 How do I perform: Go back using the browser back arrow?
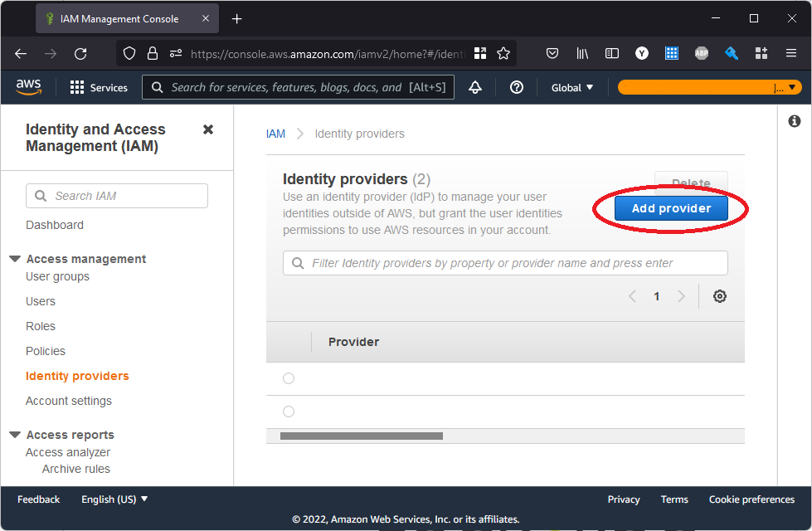coord(21,53)
